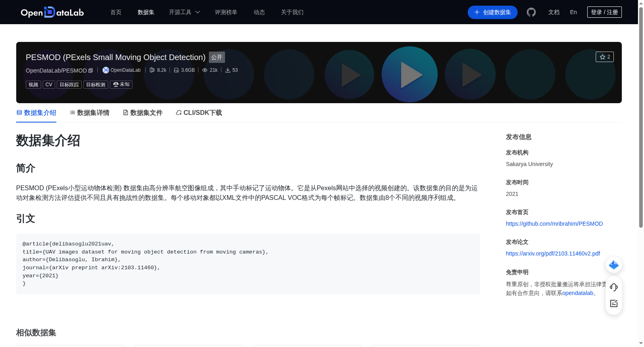Open the 文档 link
Image resolution: width=644 pixels, height=347 pixels.
pyautogui.click(x=554, y=12)
